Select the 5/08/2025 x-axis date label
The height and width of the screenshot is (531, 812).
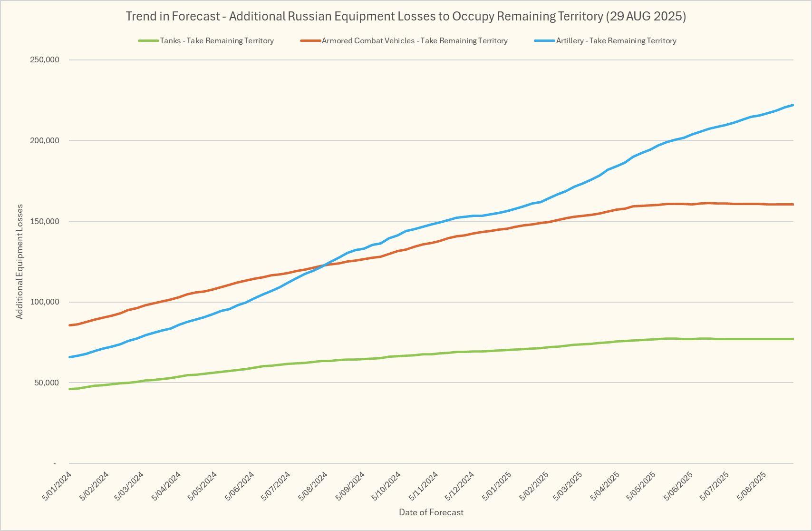[x=752, y=486]
